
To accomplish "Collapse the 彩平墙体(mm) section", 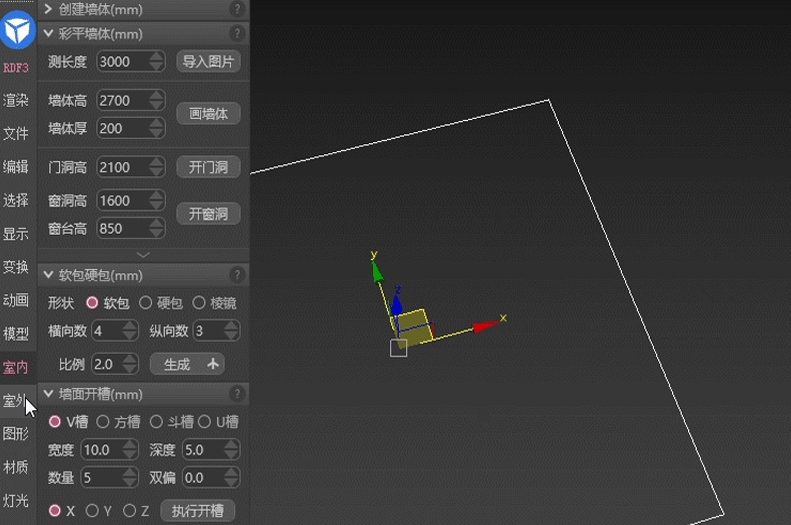I will [48, 34].
